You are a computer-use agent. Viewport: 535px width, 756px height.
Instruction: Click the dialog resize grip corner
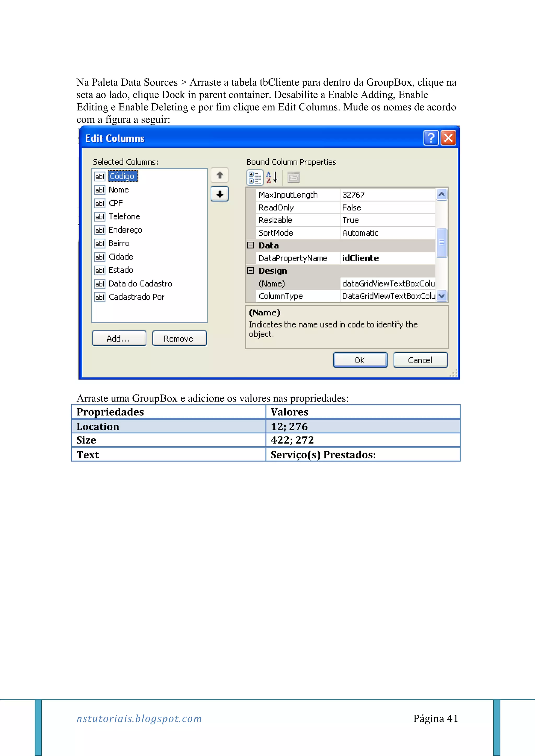coord(454,373)
